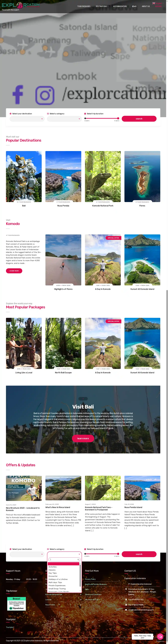
Task: Click the Tripadvisor Bravo badge
Action: [x=16, y=604]
